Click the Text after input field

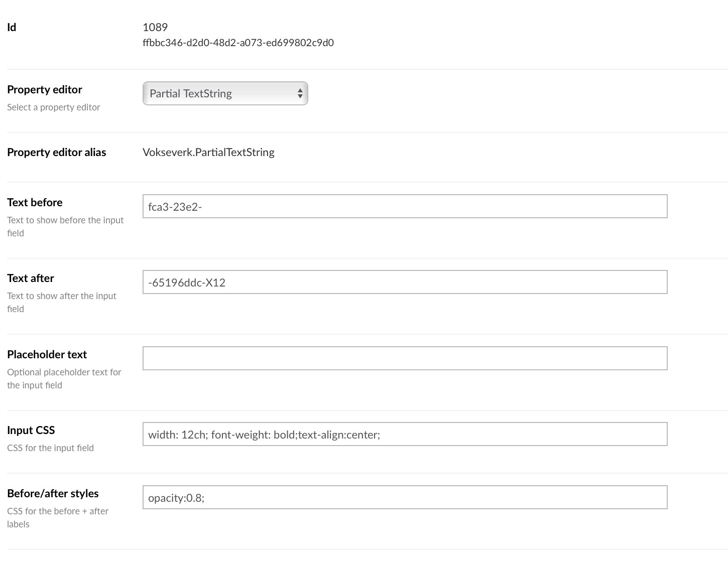point(405,282)
